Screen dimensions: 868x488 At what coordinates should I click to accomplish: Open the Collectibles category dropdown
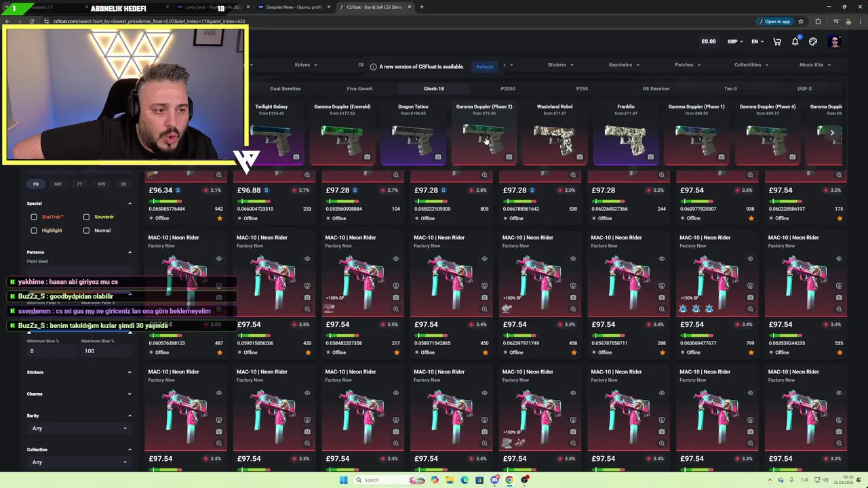click(751, 65)
